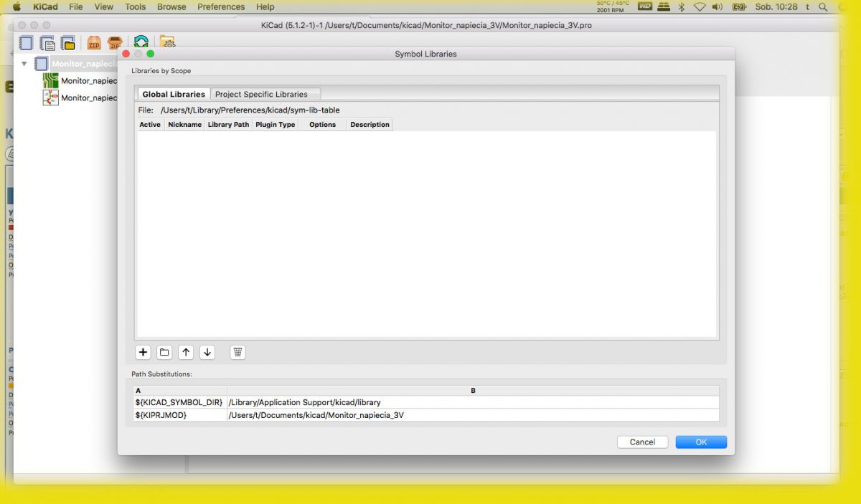Open the KiCad application menu

[45, 6]
